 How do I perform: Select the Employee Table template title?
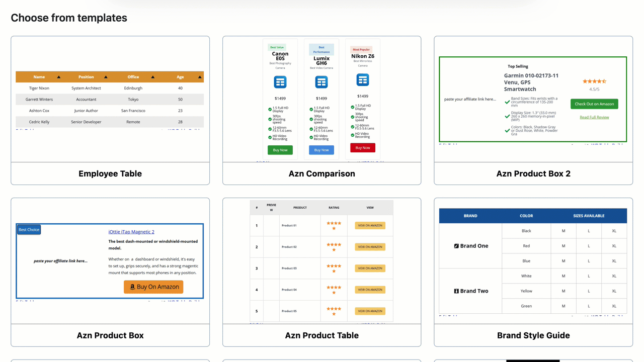coord(110,173)
